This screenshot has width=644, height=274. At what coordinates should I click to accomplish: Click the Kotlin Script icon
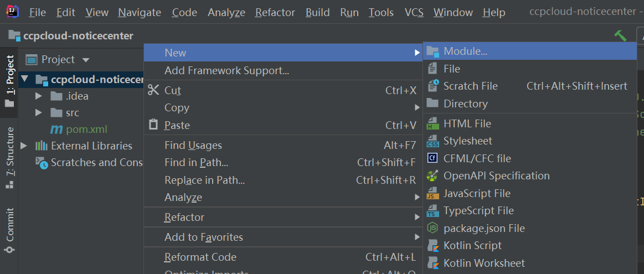coord(432,245)
